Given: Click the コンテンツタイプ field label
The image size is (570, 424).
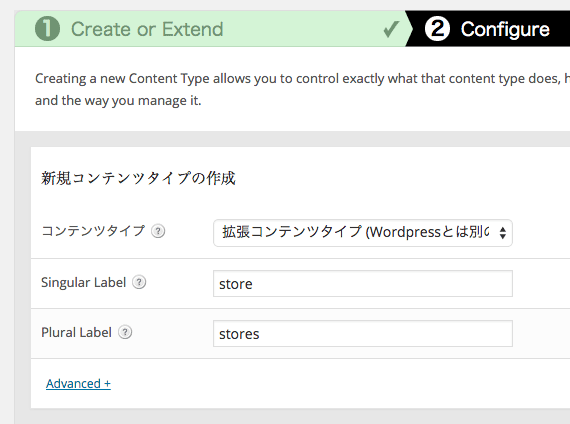Looking at the screenshot, I should point(93,231).
